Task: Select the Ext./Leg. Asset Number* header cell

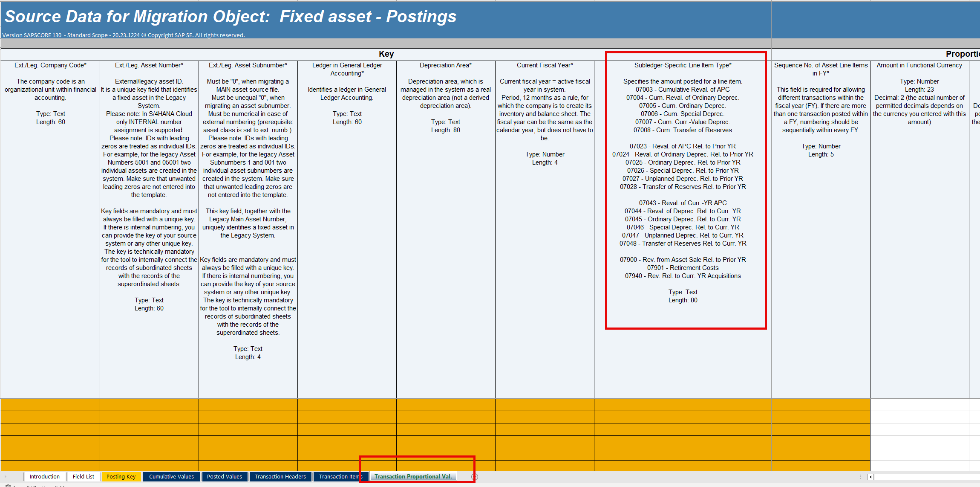Action: (x=149, y=229)
